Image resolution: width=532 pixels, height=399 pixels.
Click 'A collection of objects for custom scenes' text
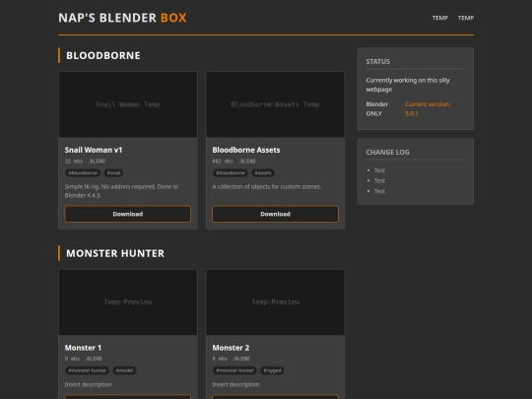coord(267,186)
